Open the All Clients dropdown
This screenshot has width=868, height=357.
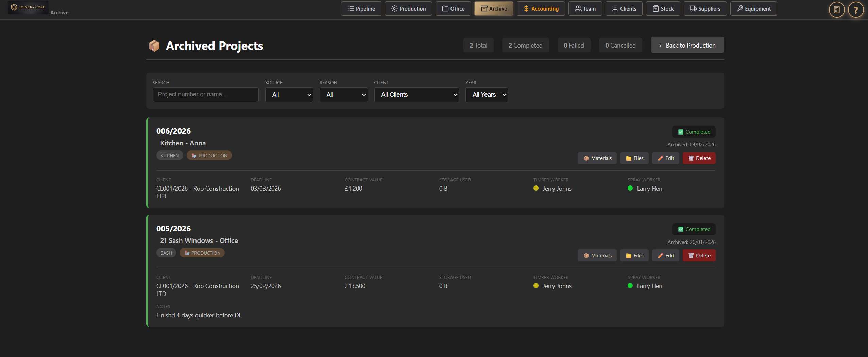click(416, 95)
